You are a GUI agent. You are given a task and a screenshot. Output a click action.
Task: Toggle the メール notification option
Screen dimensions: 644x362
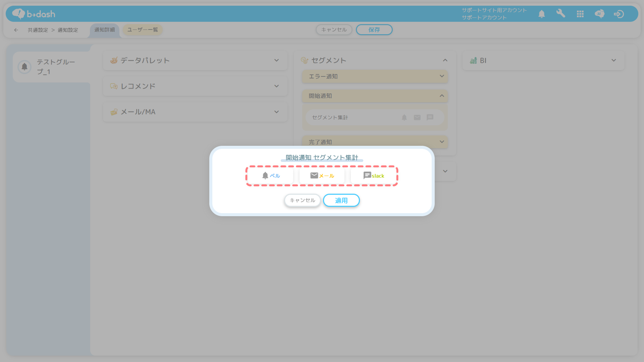click(322, 176)
